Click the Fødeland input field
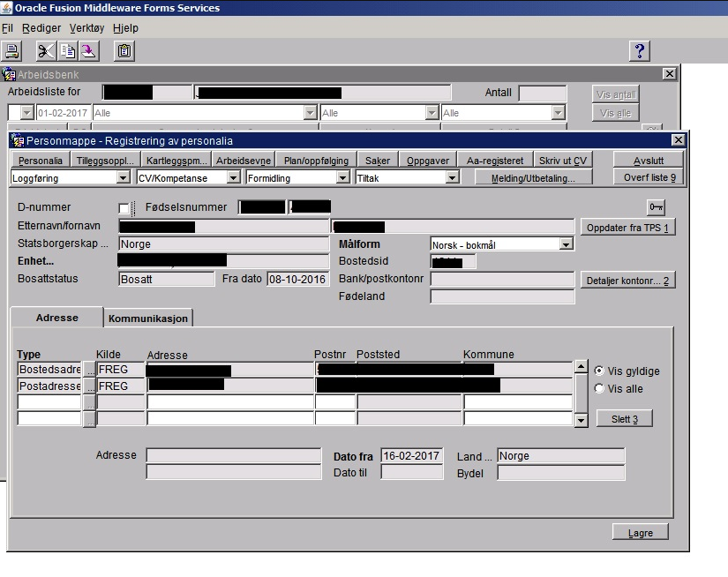This screenshot has width=728, height=577. coord(502,296)
